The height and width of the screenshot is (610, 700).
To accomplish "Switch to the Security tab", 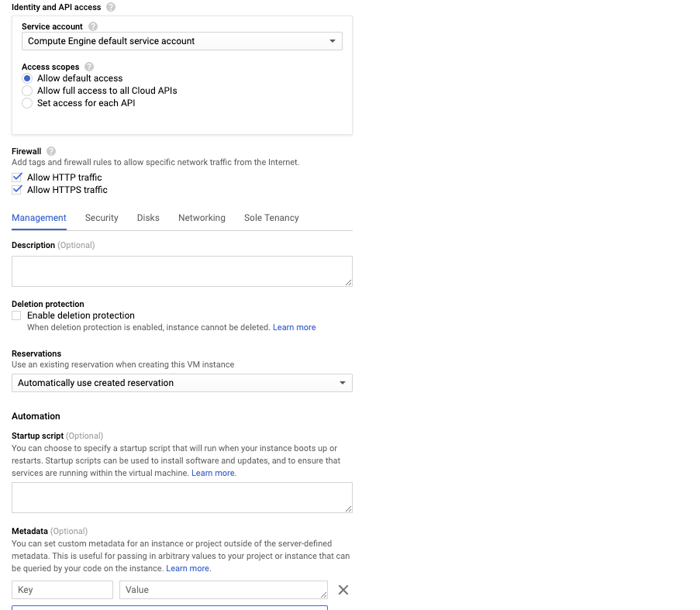I will pos(101,218).
